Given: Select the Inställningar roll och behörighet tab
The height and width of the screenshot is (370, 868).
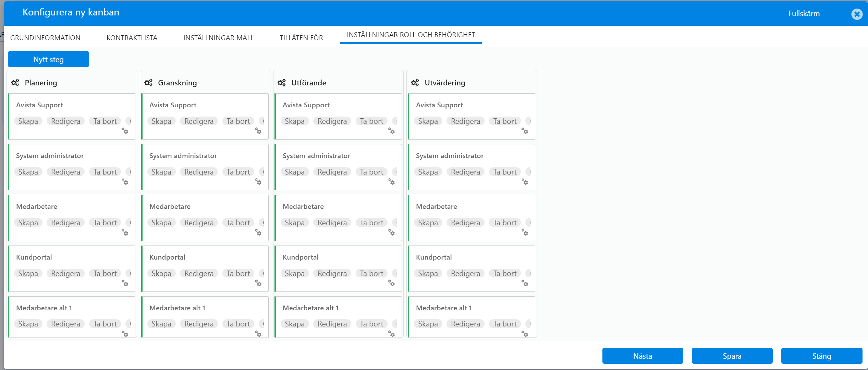Looking at the screenshot, I should click(x=411, y=35).
